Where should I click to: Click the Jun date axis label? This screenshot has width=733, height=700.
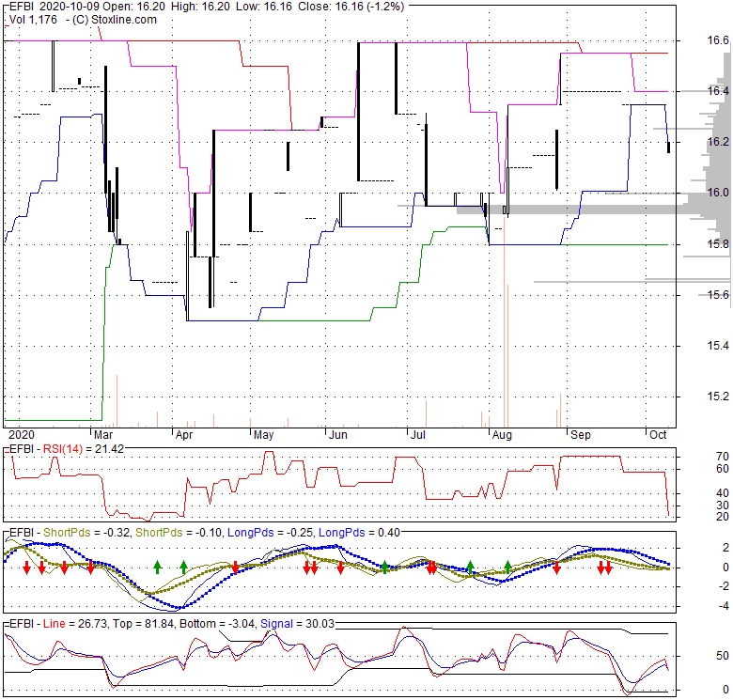337,435
